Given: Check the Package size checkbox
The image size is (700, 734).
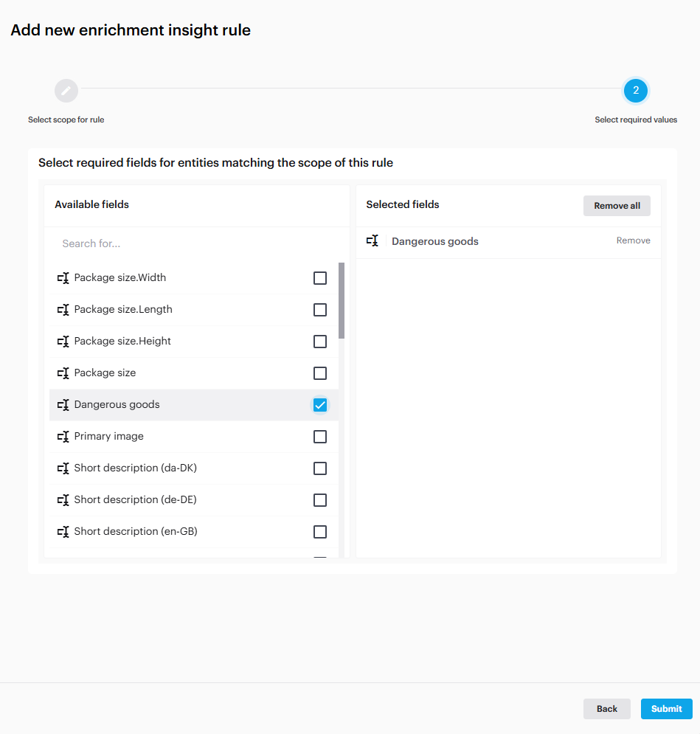Looking at the screenshot, I should click(x=320, y=373).
